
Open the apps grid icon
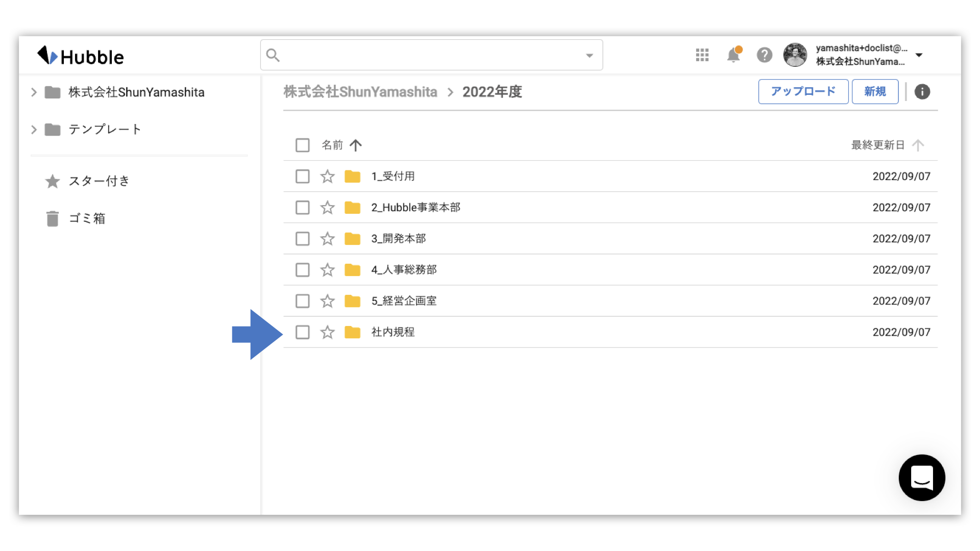coord(702,55)
